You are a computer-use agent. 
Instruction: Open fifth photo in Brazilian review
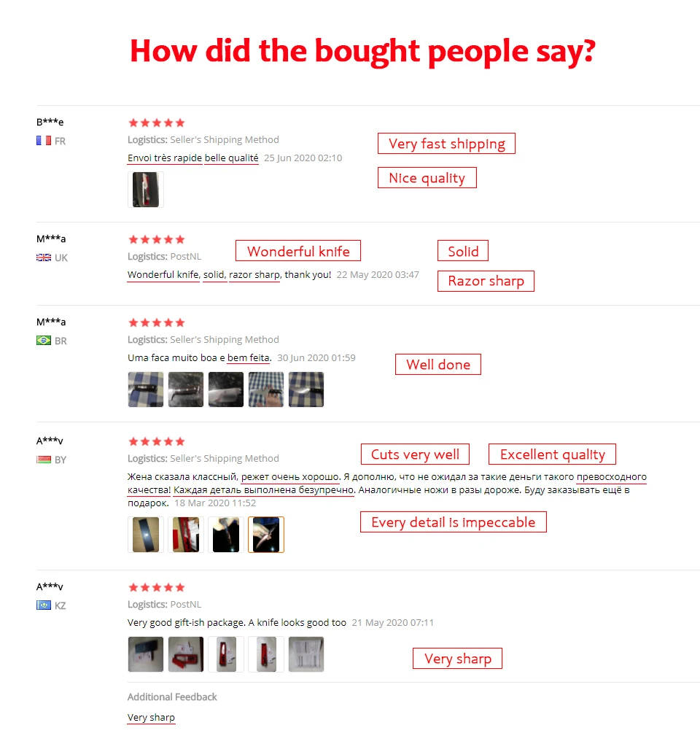tap(306, 390)
